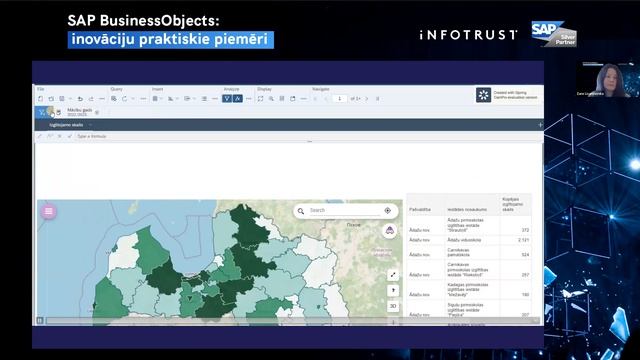640x360 pixels.
Task: Open more options in the Query group
Action: point(143,99)
